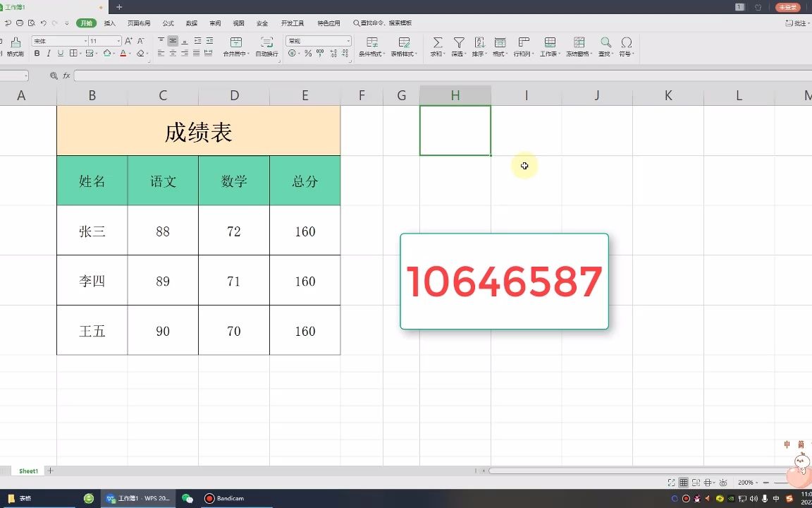Click the AutoSum (求和) icon
Viewport: 812px width, 508px height.
click(x=437, y=44)
